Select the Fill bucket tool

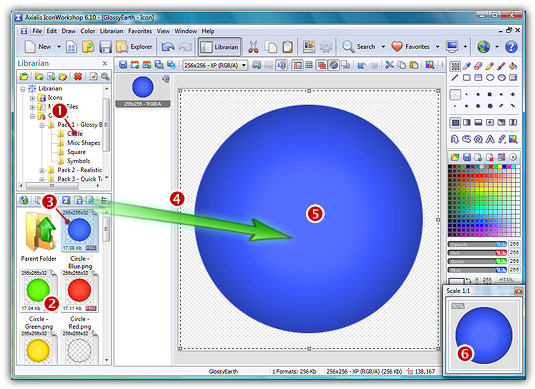(513, 66)
